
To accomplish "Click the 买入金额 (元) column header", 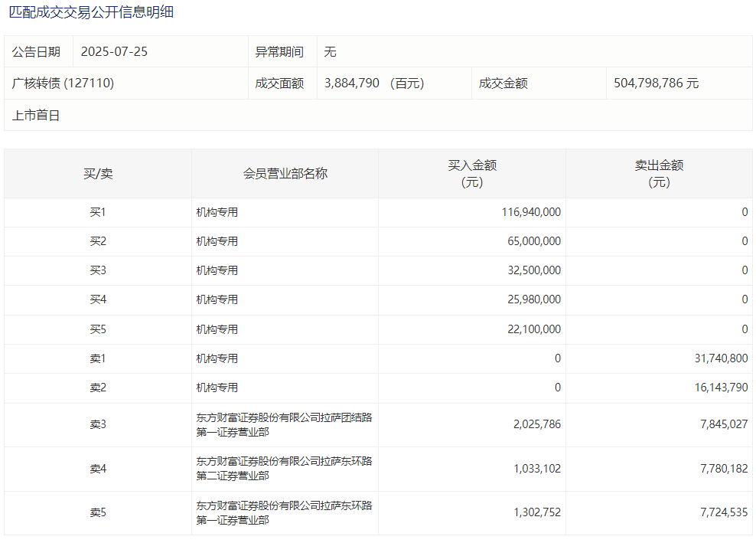I will point(472,174).
